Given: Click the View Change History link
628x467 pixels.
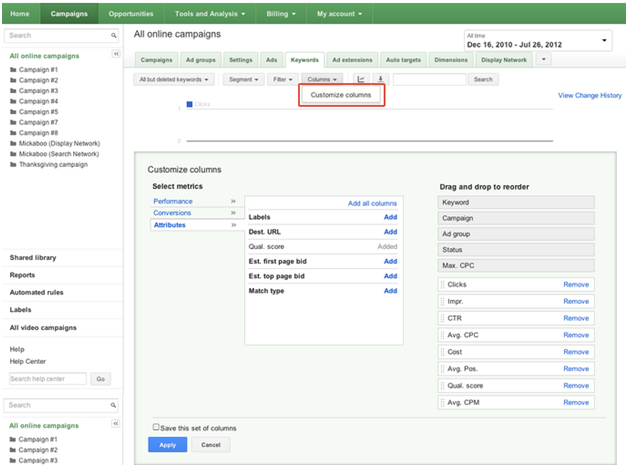Looking at the screenshot, I should pos(589,96).
